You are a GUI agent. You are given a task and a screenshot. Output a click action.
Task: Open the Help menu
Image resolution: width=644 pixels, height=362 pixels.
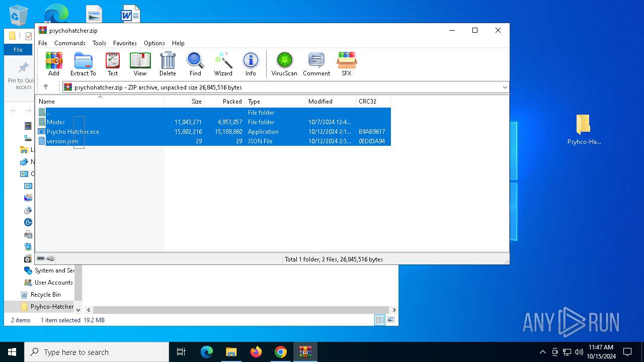pos(178,43)
